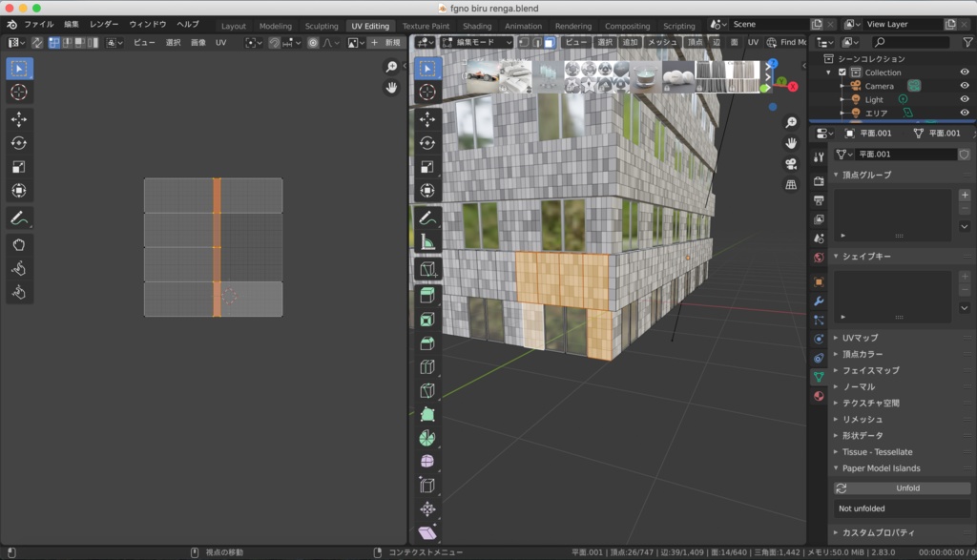This screenshot has width=977, height=560.
Task: Expand the UVマップ panel
Action: click(x=860, y=338)
